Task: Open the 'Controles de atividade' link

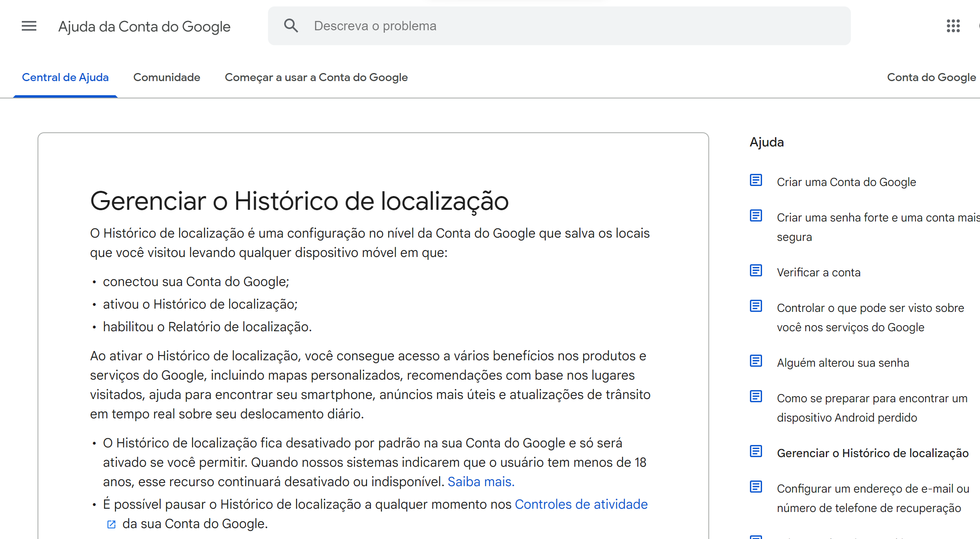Action: [581, 504]
